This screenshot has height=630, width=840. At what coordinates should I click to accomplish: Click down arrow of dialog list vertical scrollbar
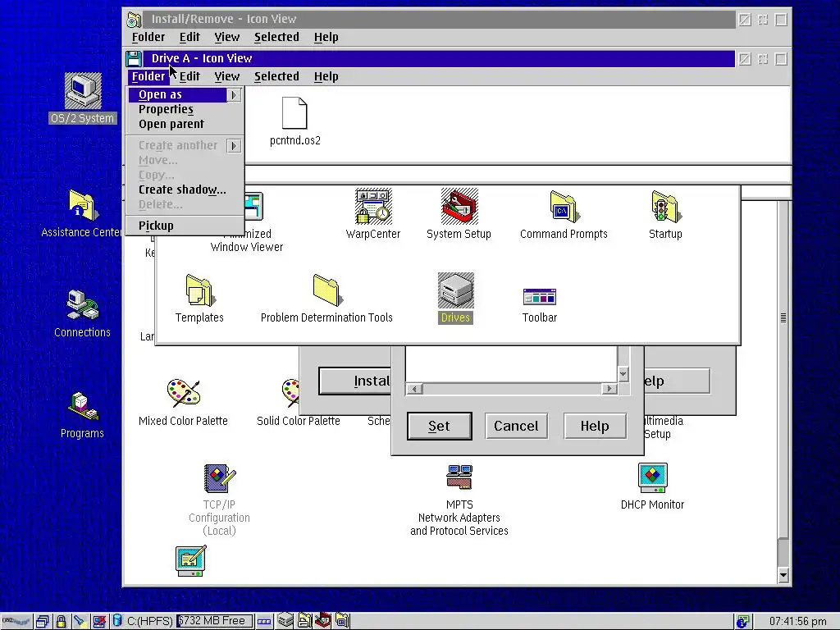[623, 373]
